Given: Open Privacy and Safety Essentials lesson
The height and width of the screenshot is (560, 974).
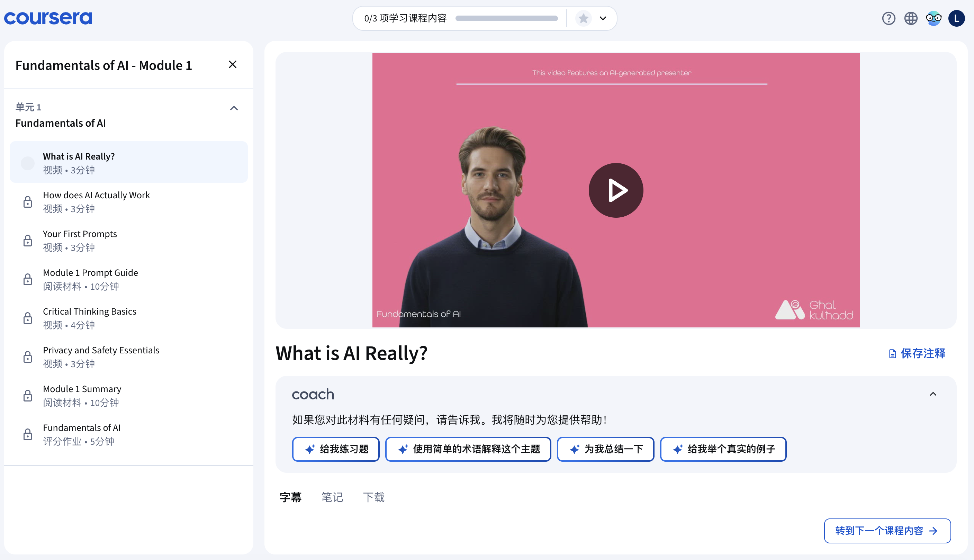Looking at the screenshot, I should click(x=128, y=357).
